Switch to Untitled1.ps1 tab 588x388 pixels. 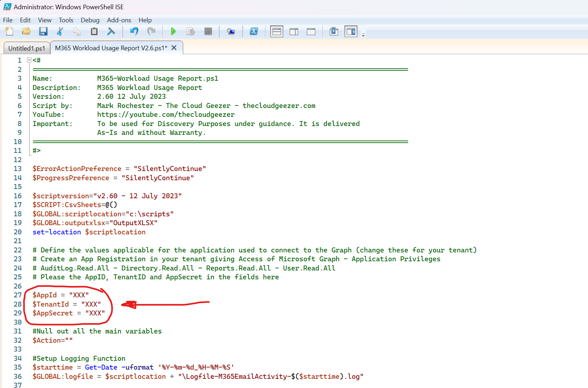(27, 48)
